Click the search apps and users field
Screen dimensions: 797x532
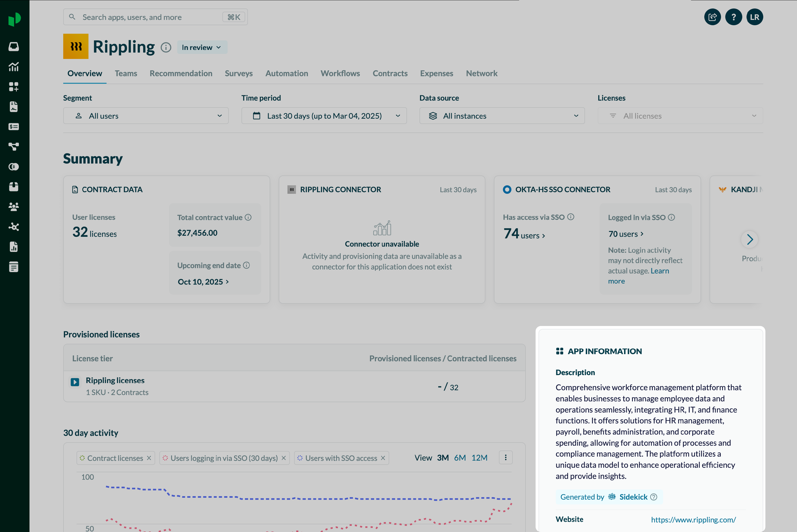tap(149, 17)
